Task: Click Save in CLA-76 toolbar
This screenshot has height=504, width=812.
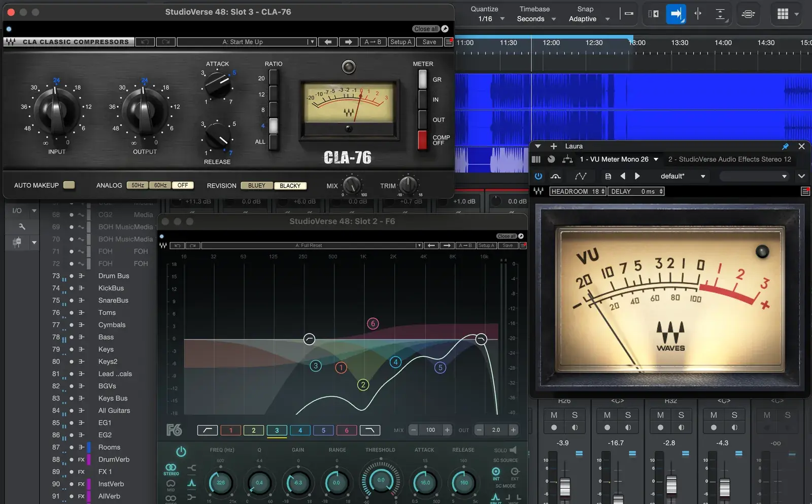Action: [429, 42]
